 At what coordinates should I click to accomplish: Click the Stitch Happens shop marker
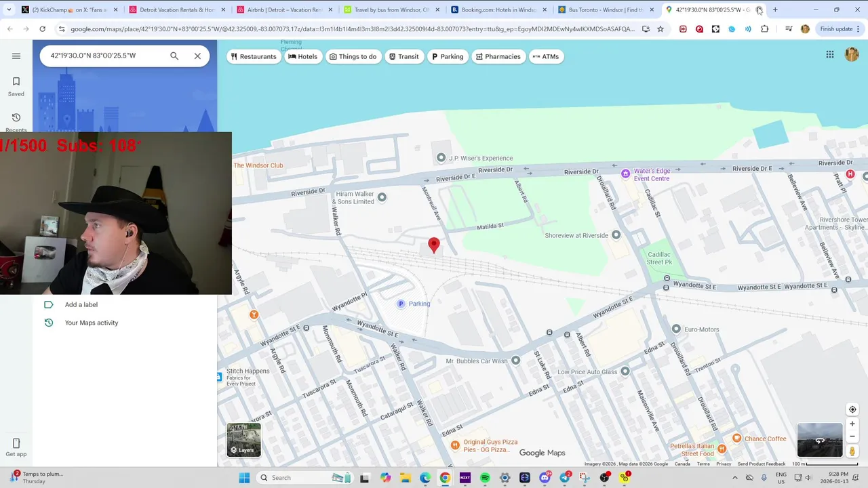[220, 377]
